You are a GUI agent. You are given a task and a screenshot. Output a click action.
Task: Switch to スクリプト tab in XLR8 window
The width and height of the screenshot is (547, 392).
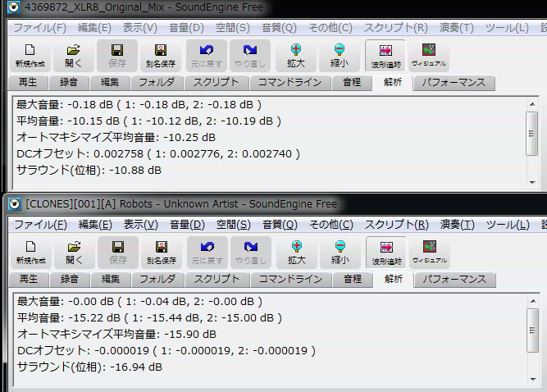[216, 82]
